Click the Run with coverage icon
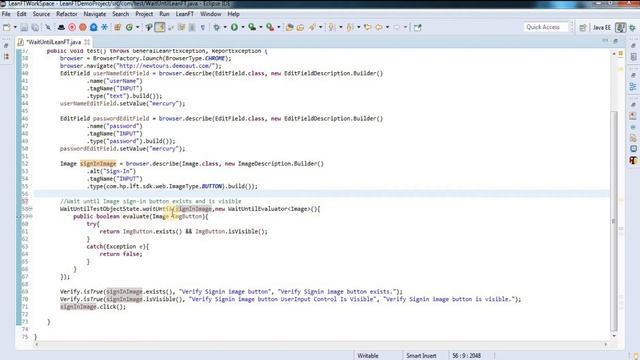Viewport: 640px width, 360px height. [252, 27]
